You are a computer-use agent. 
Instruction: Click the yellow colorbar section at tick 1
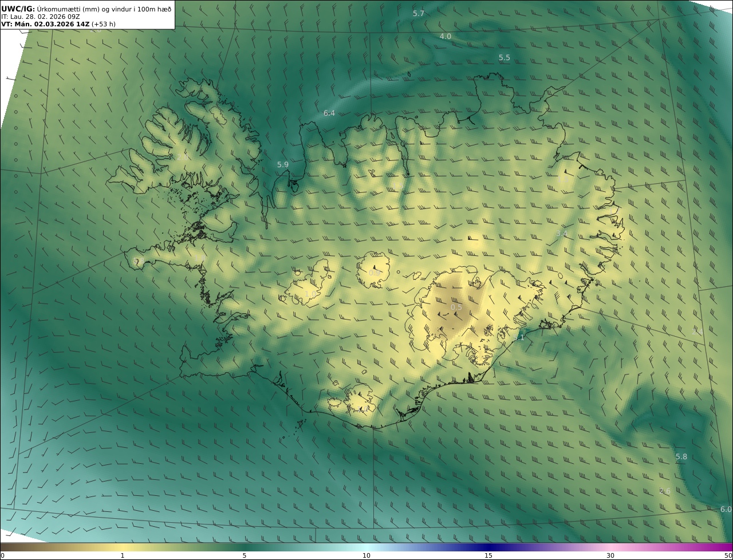123,547
